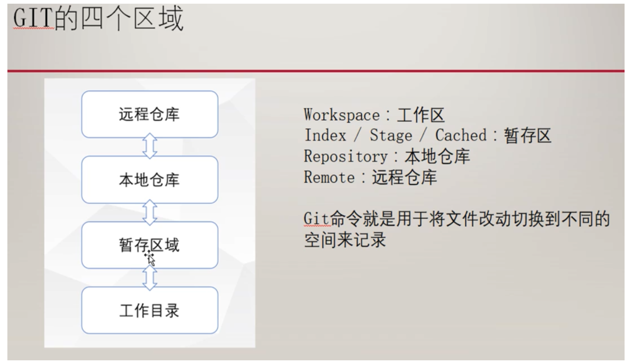Select the 工作目录 diagram box
The height and width of the screenshot is (364, 629).
(149, 310)
